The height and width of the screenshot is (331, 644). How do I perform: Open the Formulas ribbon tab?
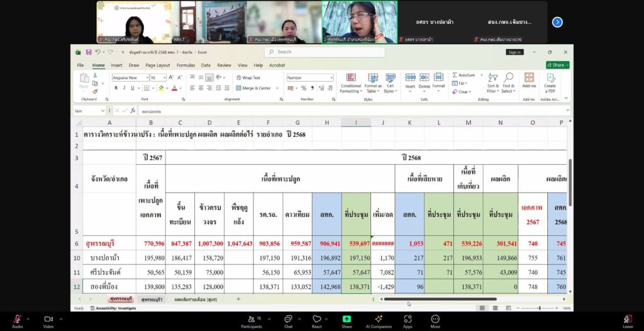(186, 65)
